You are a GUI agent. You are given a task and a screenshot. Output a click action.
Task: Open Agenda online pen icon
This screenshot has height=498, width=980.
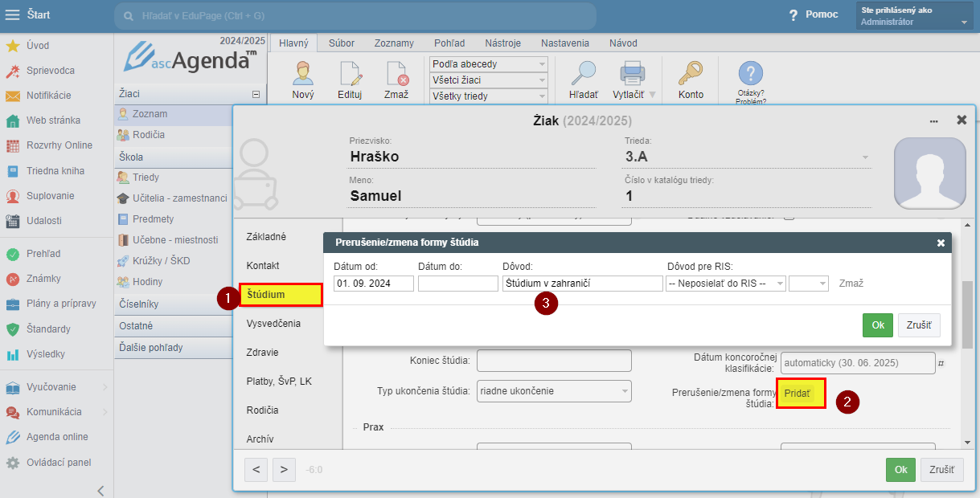pos(13,437)
